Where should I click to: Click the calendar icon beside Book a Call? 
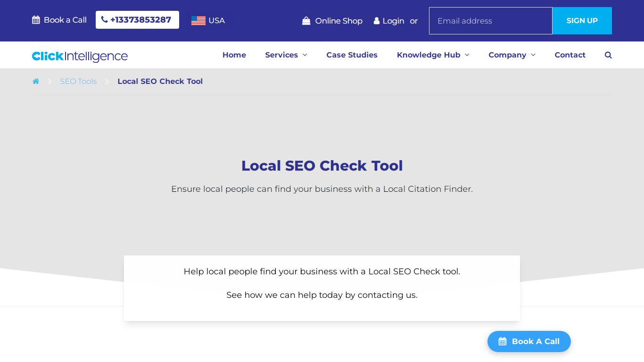coord(36,20)
